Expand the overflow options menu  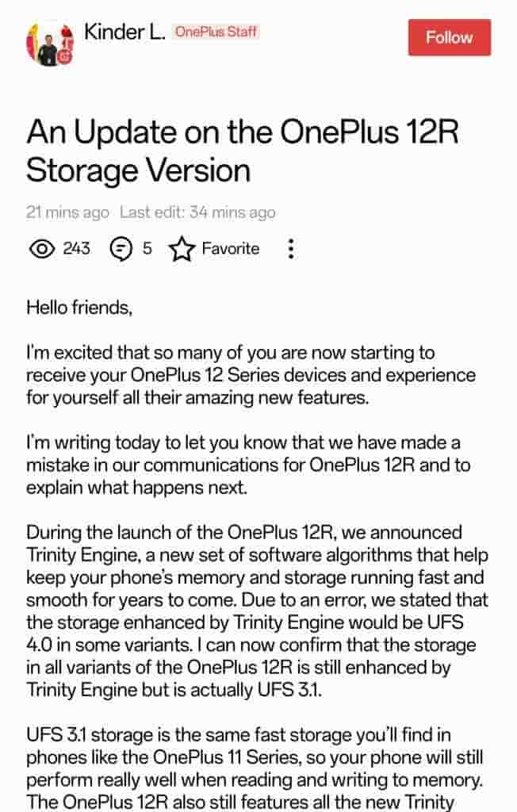[x=291, y=249]
